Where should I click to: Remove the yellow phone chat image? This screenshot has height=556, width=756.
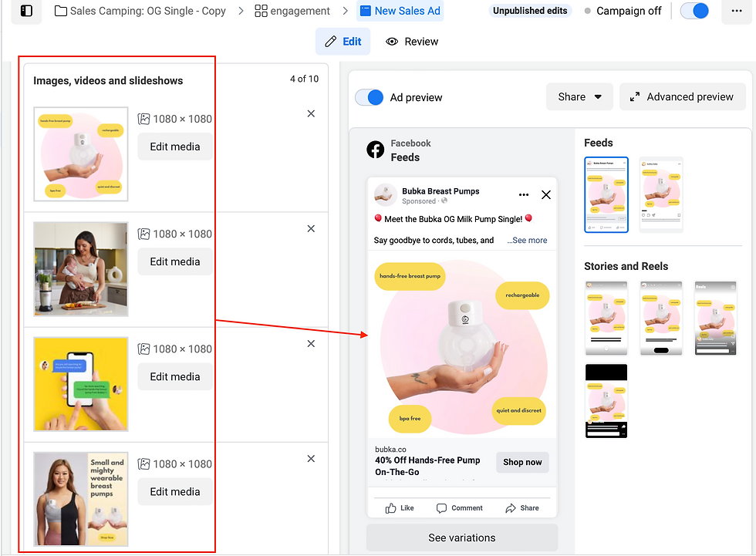pos(311,344)
